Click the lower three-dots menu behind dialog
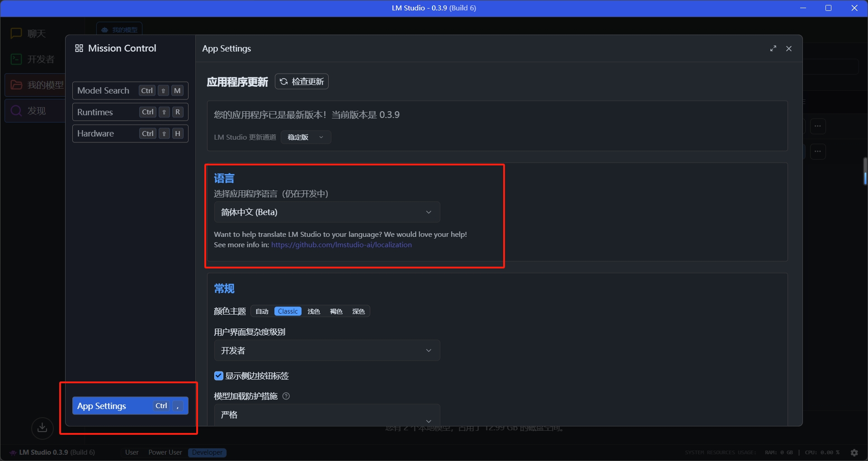The image size is (868, 461). point(818,151)
